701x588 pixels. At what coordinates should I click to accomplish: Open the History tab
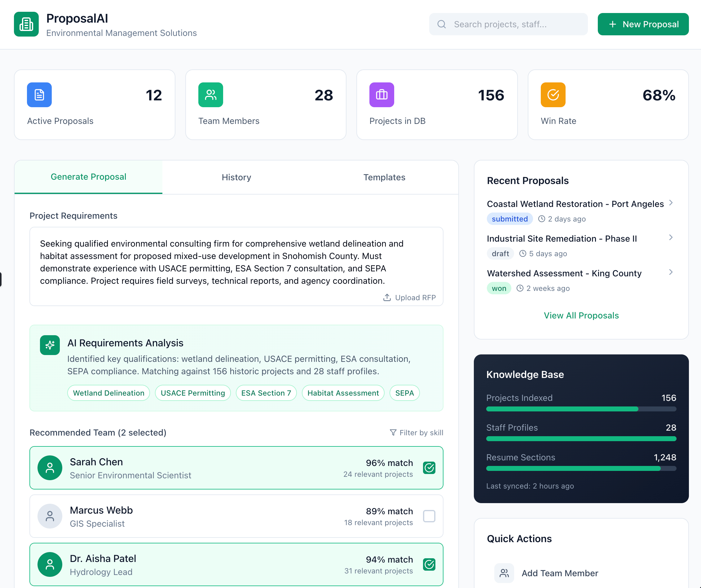pyautogui.click(x=236, y=177)
